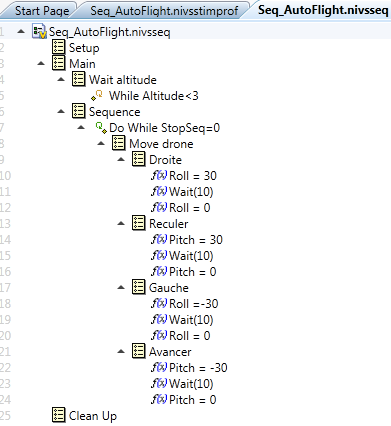
Task: Click the Do While StopSeq=0 loop icon
Action: point(101,128)
